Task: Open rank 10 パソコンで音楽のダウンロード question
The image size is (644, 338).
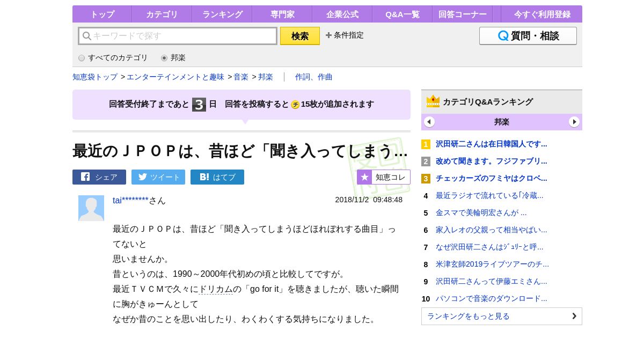Action: click(x=491, y=298)
